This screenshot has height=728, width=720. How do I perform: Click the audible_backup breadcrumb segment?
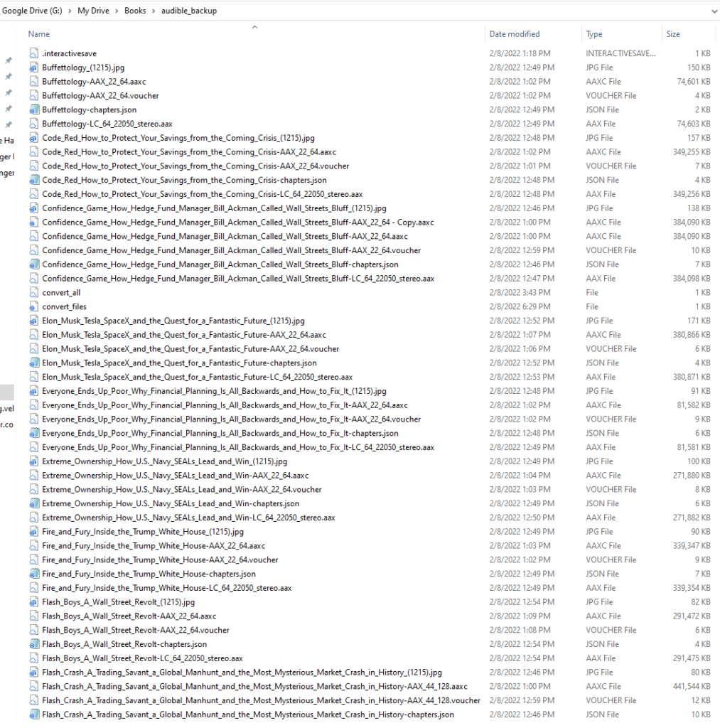[x=189, y=11]
